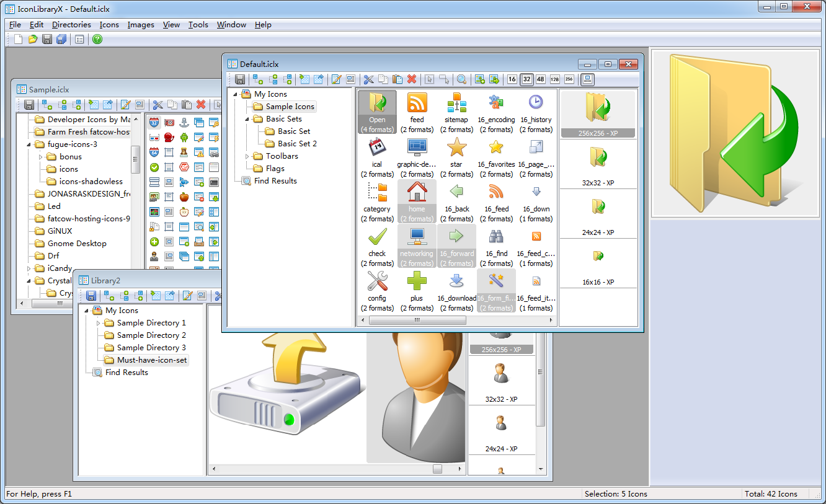
Task: Open the Images menu
Action: click(141, 25)
